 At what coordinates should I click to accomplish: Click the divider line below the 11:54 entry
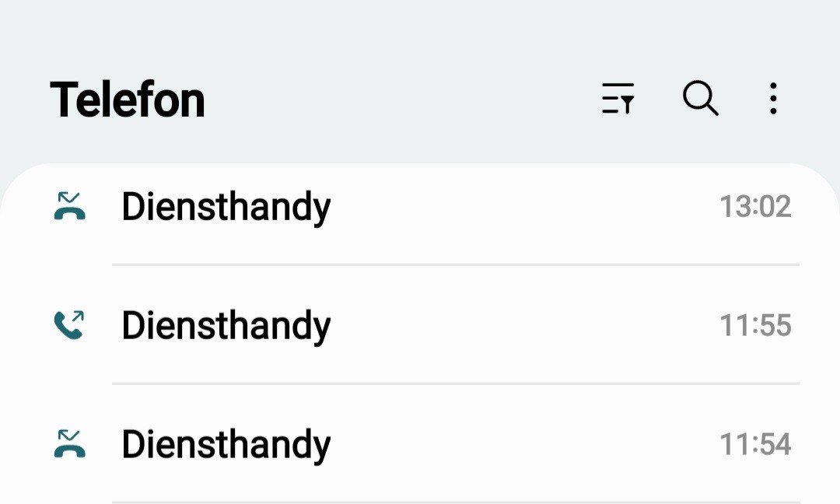coord(455,502)
